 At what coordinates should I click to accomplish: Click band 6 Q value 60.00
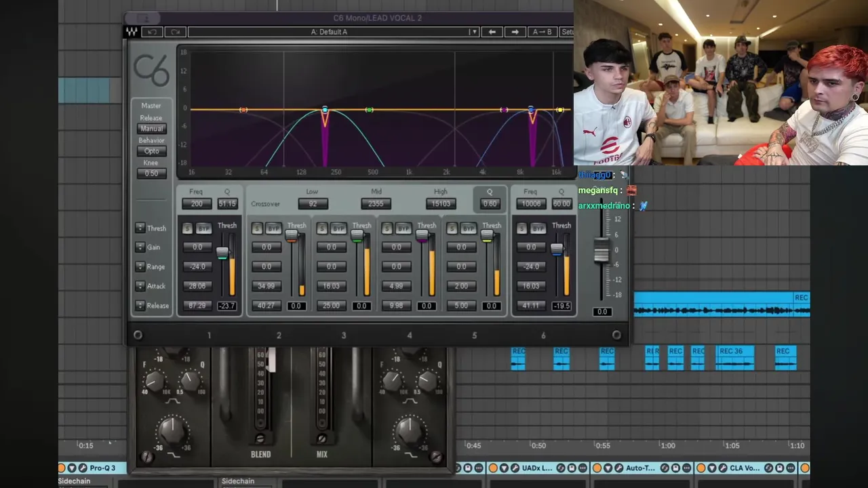[x=561, y=204]
